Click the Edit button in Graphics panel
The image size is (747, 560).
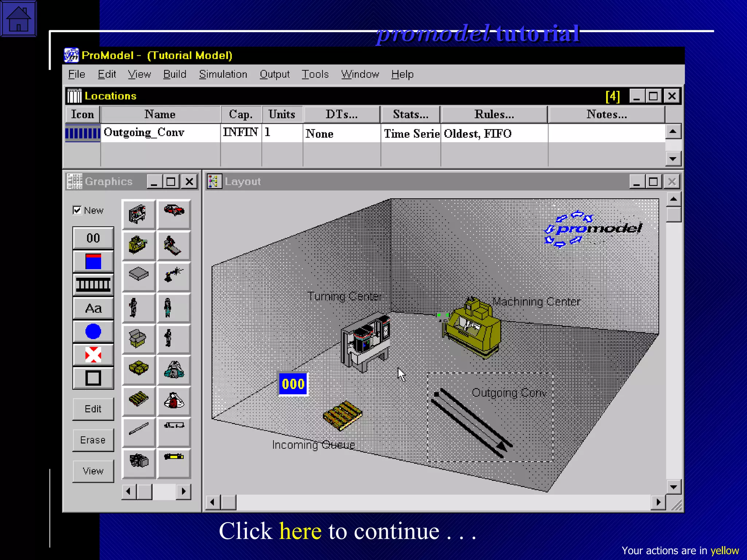point(93,409)
